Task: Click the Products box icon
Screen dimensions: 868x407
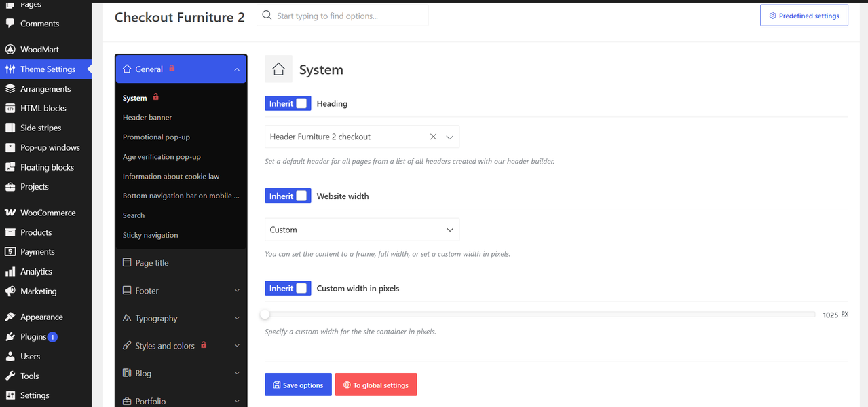Action: 10,232
